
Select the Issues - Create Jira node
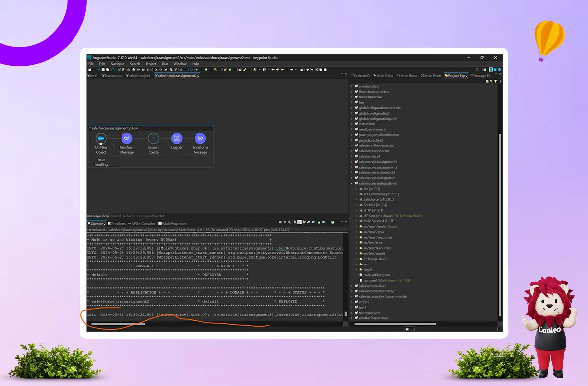(153, 139)
